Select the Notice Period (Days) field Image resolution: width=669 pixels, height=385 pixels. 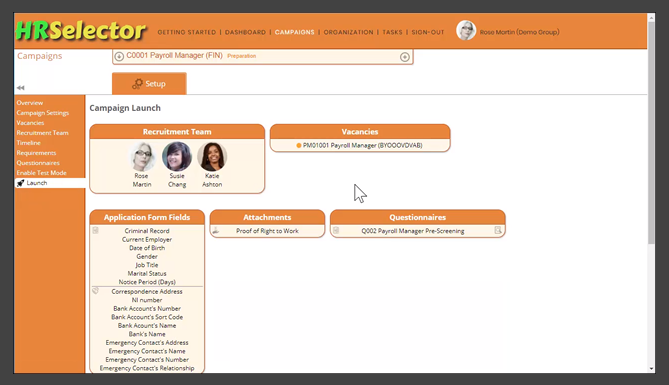pyautogui.click(x=147, y=282)
